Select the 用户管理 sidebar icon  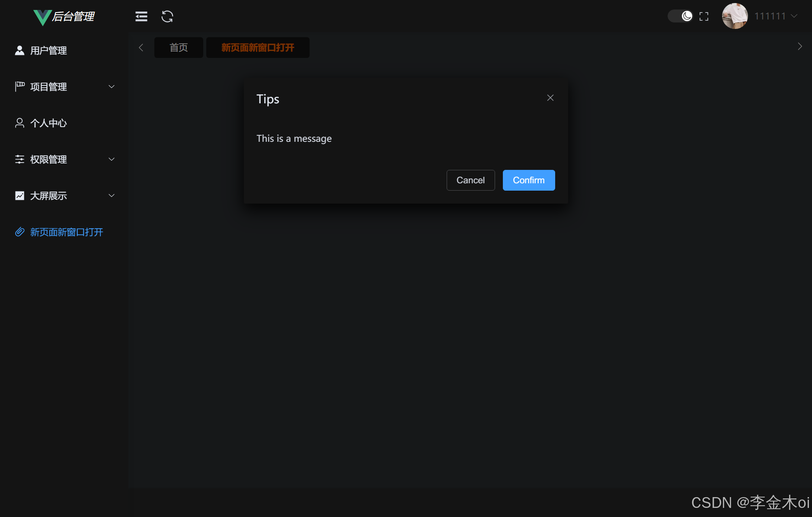click(x=19, y=50)
